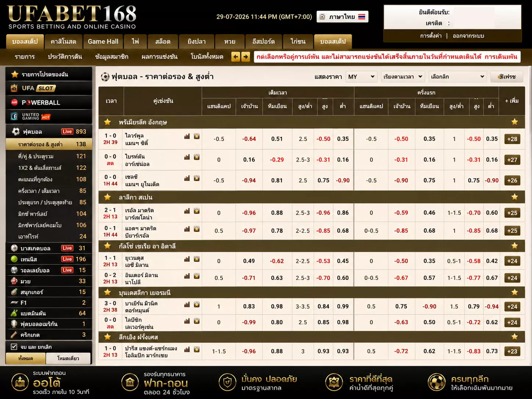
Task: Switch to the คาสิโนสด tab
Action: pos(64,42)
